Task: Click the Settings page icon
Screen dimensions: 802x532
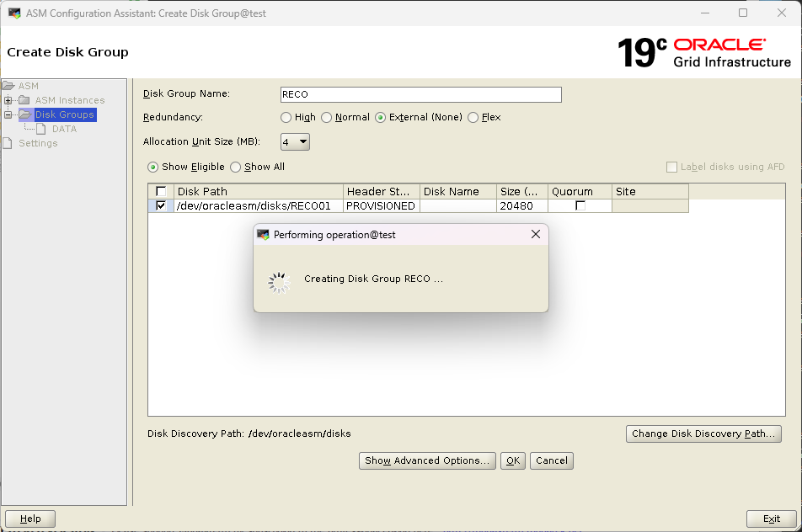Action: point(7,143)
